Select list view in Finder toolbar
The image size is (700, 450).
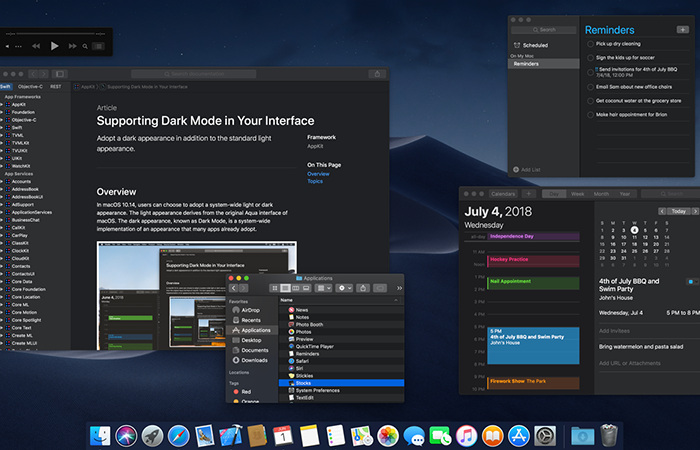pyautogui.click(x=285, y=288)
